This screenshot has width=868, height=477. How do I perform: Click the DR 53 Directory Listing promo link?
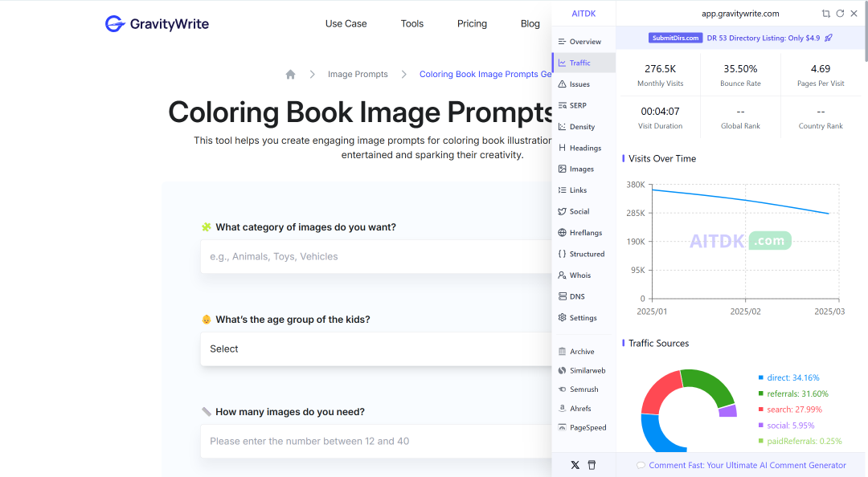[x=764, y=38]
